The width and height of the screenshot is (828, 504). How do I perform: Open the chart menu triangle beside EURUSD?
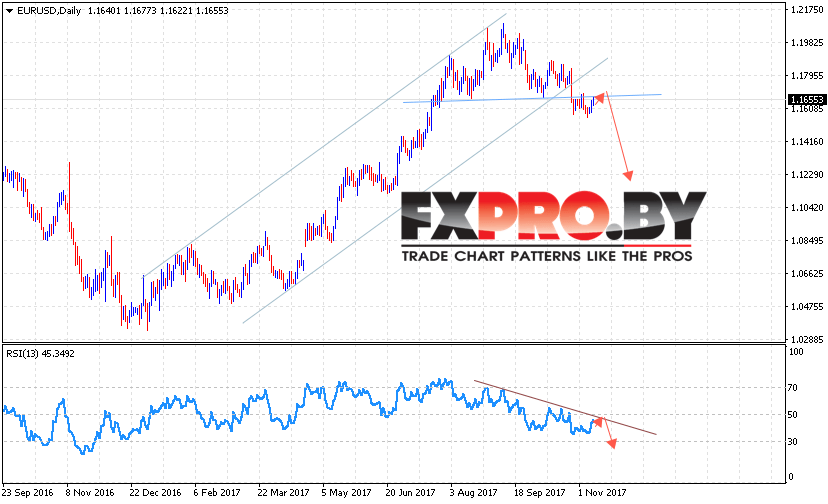coord(9,11)
